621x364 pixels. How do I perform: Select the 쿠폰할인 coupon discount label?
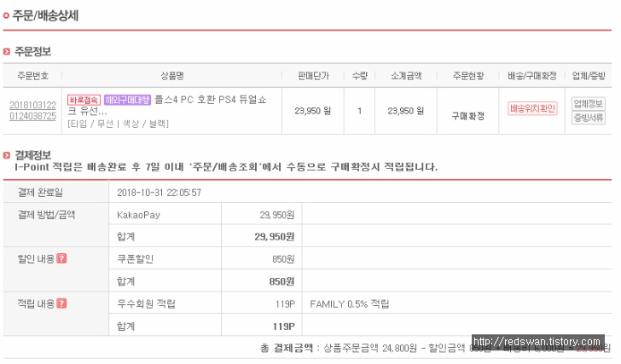(x=135, y=259)
